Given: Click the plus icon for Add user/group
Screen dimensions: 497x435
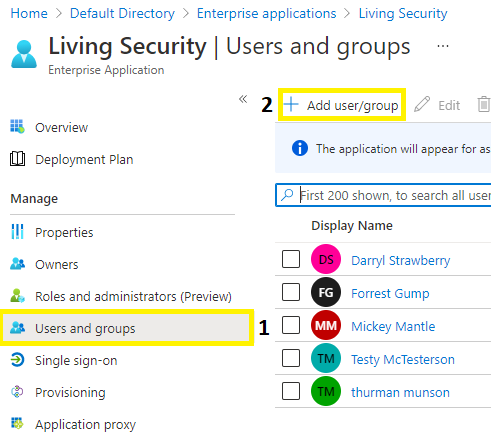Looking at the screenshot, I should pyautogui.click(x=291, y=104).
